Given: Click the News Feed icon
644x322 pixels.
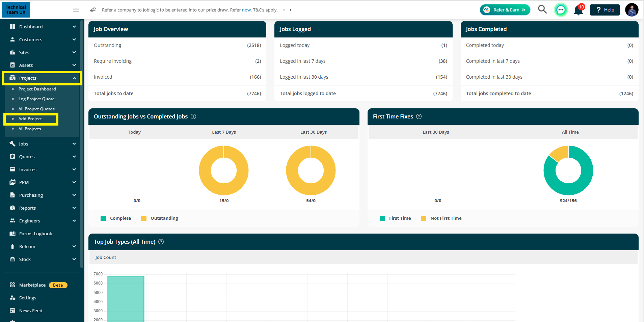Looking at the screenshot, I should 12,311.
